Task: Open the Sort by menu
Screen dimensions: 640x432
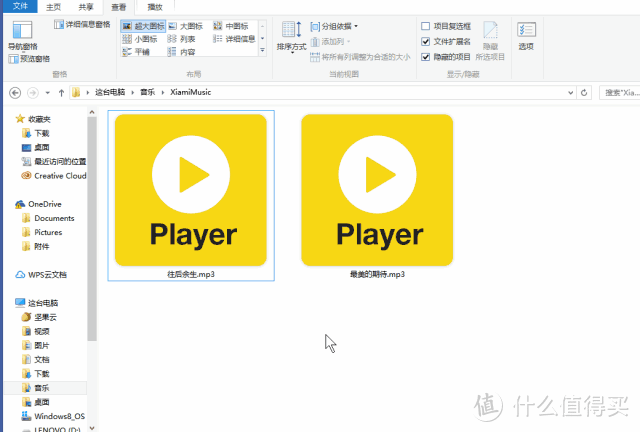Action: [x=291, y=37]
